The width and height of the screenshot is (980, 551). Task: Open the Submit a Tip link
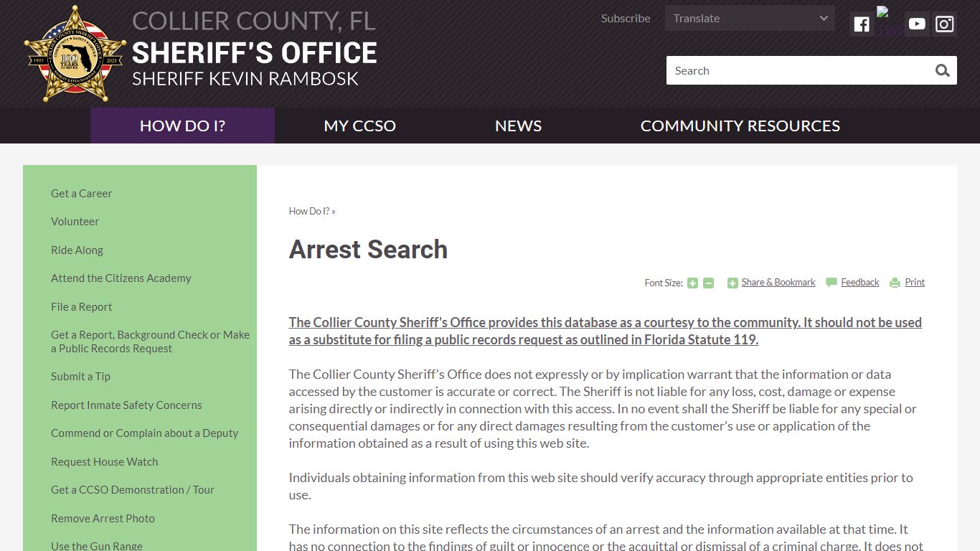(x=80, y=376)
